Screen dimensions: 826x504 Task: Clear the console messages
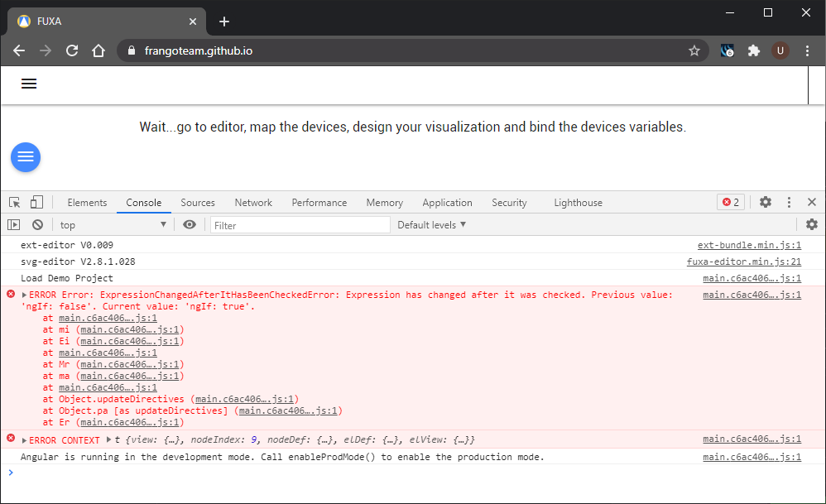coord(37,224)
